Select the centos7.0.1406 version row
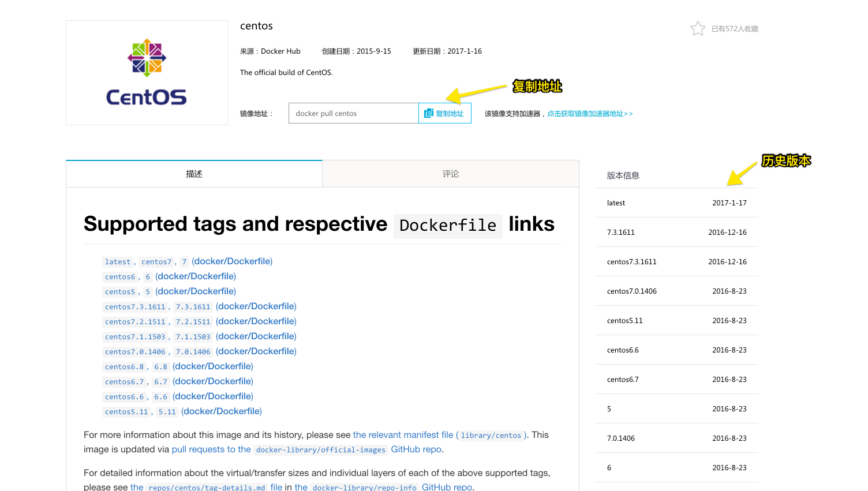The image size is (868, 491). (677, 291)
